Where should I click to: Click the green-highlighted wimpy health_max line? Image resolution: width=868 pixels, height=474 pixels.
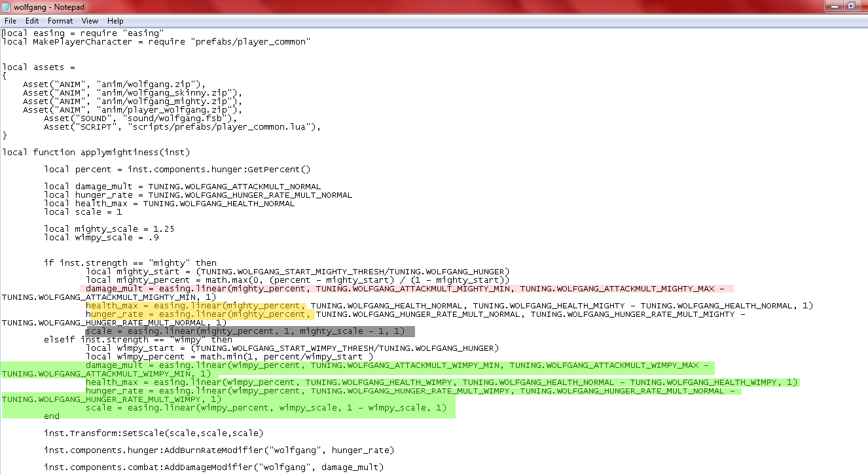pos(439,382)
